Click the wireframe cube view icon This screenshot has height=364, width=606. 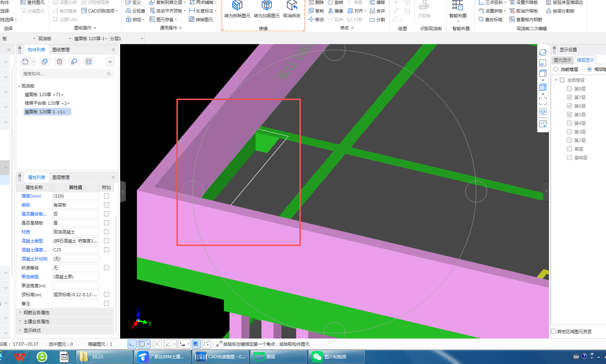tap(543, 73)
